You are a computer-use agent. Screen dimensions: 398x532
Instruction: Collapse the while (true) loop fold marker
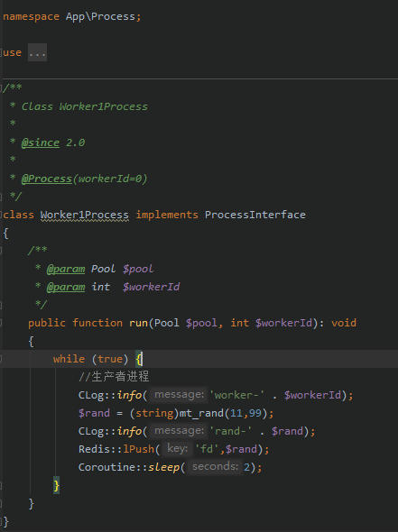tap(1, 359)
